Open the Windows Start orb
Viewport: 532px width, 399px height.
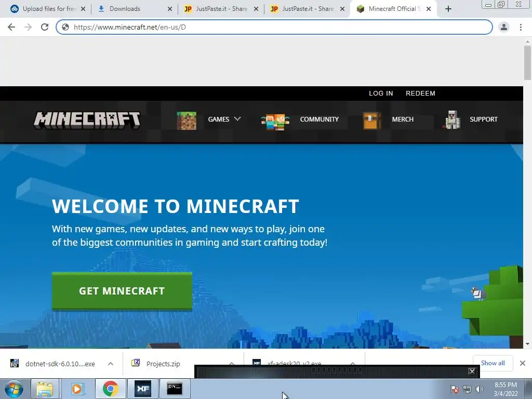pyautogui.click(x=14, y=389)
